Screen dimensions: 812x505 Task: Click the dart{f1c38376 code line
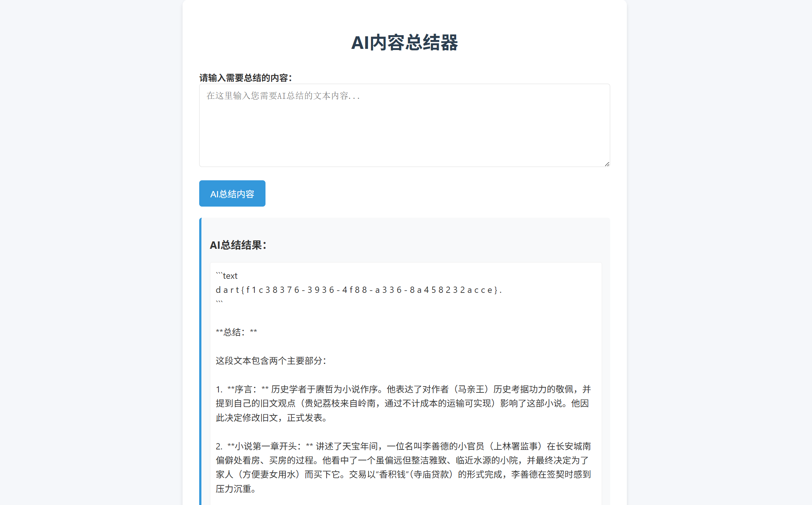359,290
